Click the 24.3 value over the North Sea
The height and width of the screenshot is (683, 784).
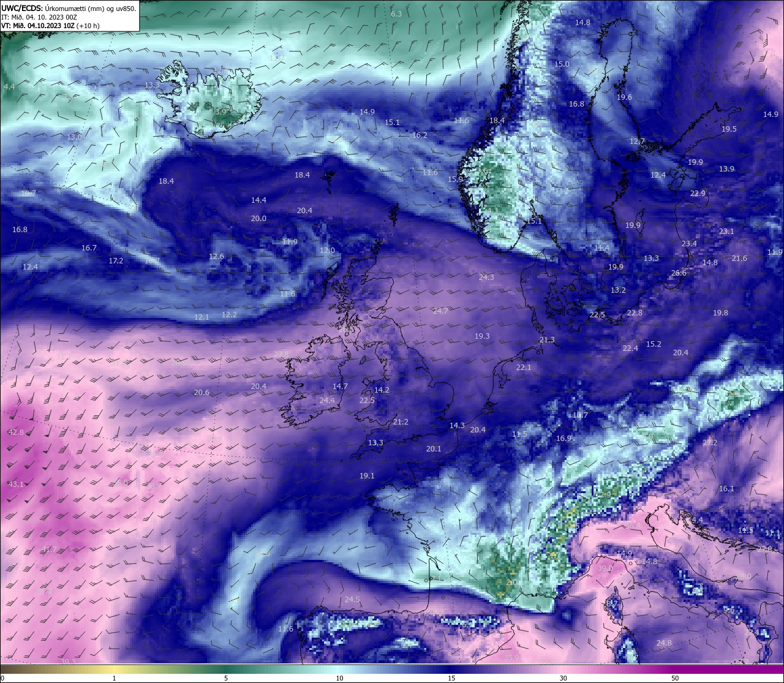pos(486,277)
